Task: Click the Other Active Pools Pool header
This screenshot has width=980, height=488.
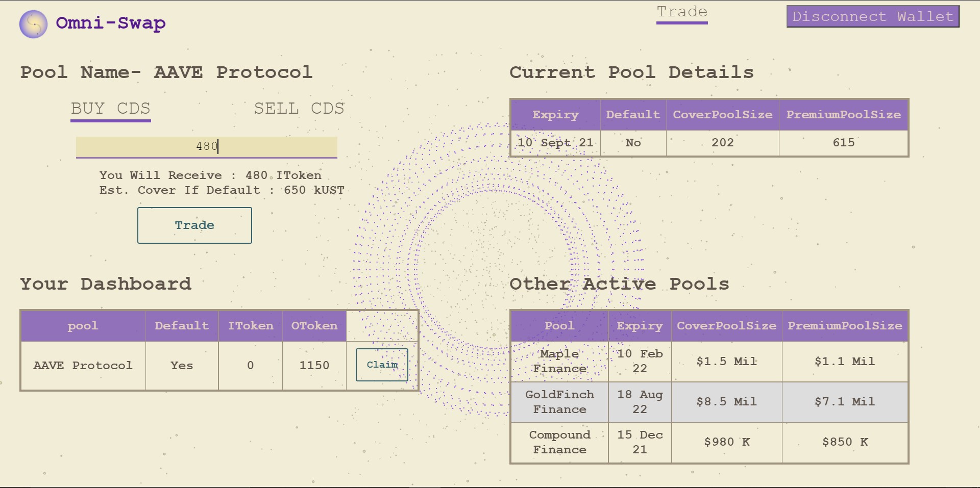Action: (559, 326)
